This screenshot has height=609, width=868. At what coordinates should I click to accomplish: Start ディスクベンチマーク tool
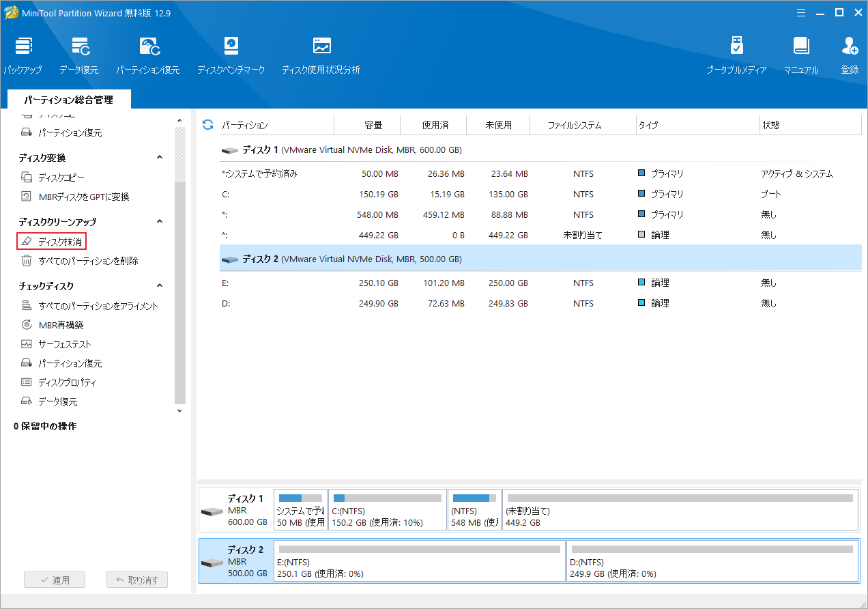click(x=231, y=56)
